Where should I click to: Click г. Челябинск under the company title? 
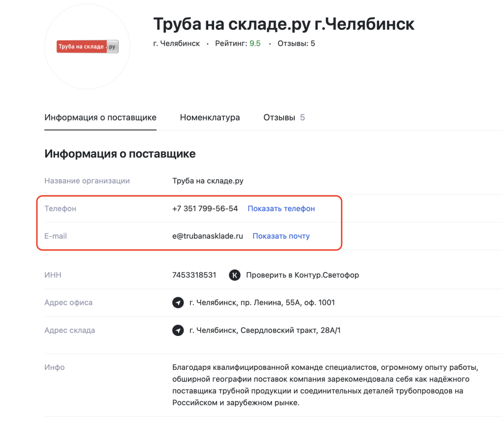point(177,43)
